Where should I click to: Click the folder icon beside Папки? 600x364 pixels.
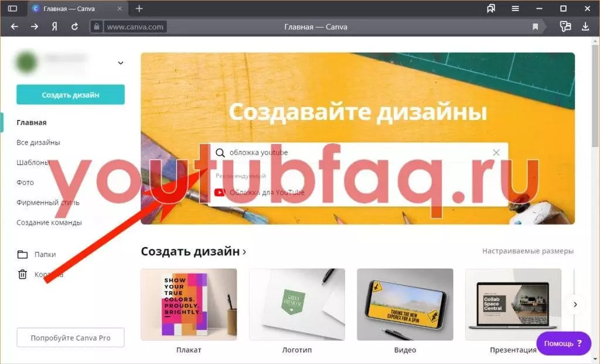pos(23,254)
